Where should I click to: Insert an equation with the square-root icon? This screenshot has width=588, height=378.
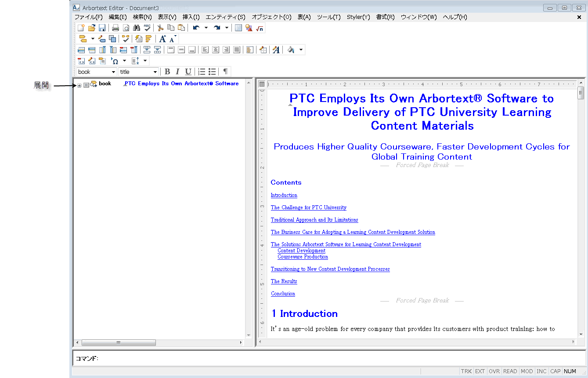(260, 28)
